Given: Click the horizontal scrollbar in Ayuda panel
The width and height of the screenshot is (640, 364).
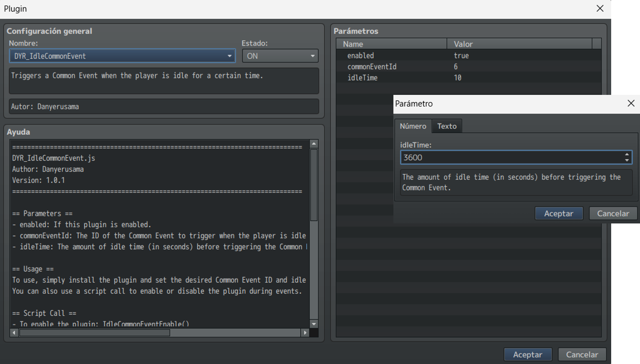Looking at the screenshot, I should pos(94,333).
